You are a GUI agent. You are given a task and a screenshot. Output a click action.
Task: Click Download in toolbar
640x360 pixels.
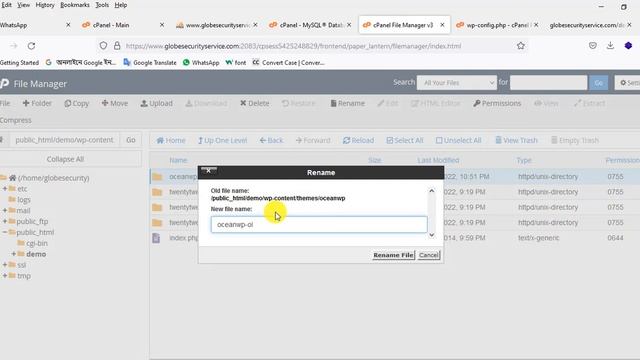click(206, 103)
